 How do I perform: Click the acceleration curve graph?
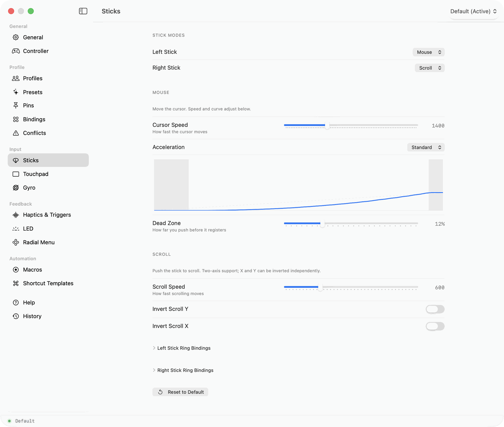(x=298, y=185)
